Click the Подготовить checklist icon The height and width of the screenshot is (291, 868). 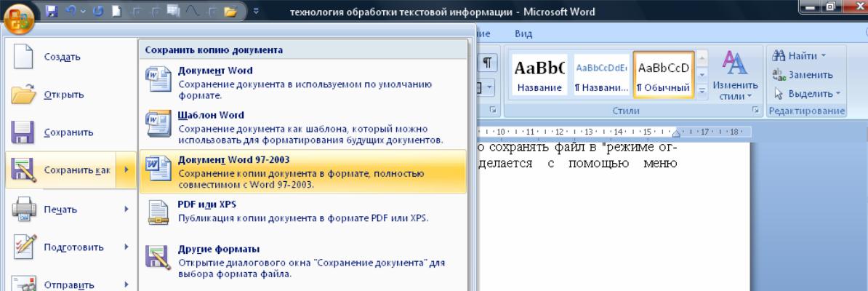pos(25,247)
